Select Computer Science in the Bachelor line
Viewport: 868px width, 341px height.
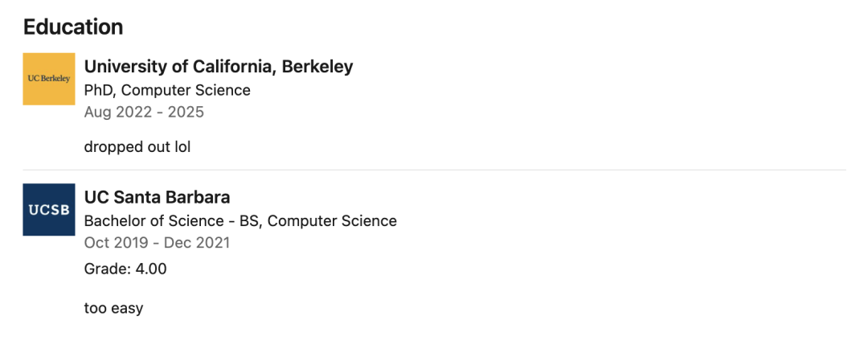(332, 220)
